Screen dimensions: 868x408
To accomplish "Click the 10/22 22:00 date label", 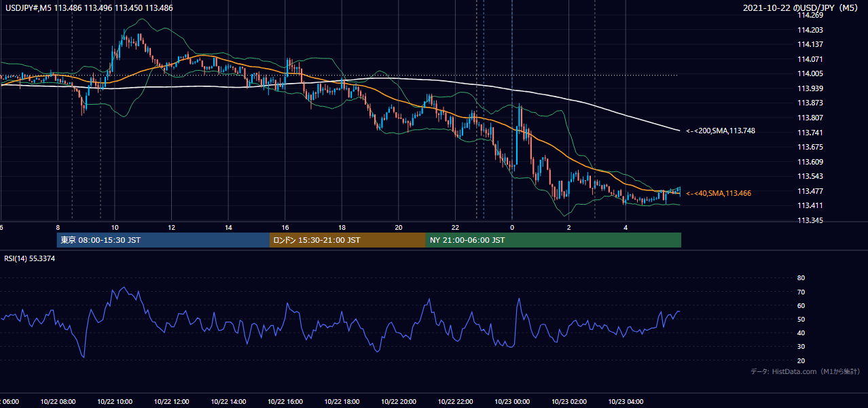I will (455, 402).
